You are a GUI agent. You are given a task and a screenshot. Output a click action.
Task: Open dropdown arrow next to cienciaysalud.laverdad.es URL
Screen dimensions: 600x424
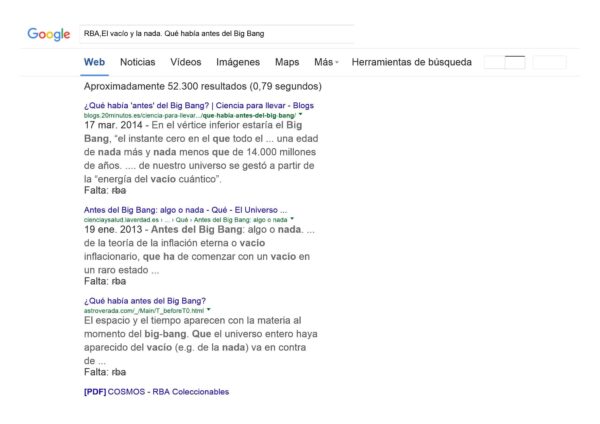point(292,219)
